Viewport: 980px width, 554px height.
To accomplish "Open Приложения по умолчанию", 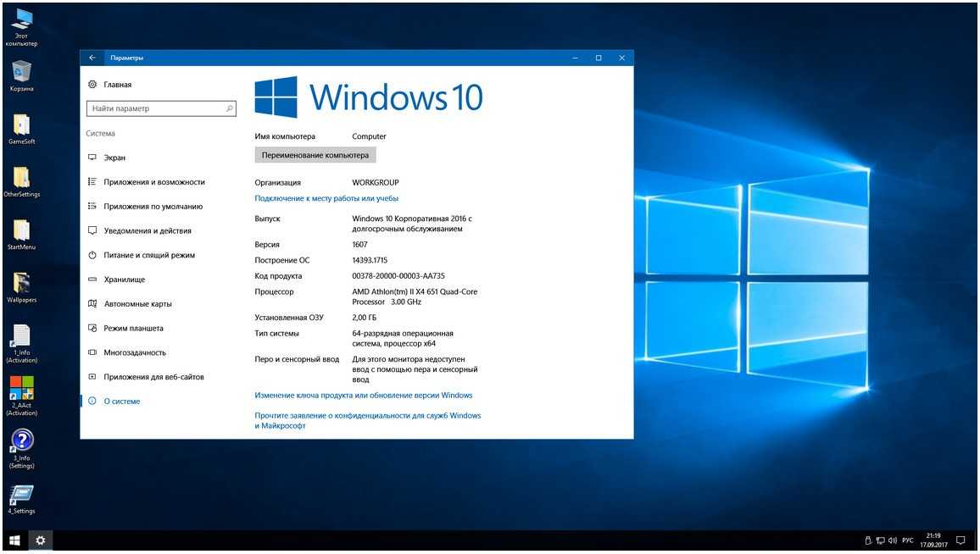I will click(x=153, y=206).
